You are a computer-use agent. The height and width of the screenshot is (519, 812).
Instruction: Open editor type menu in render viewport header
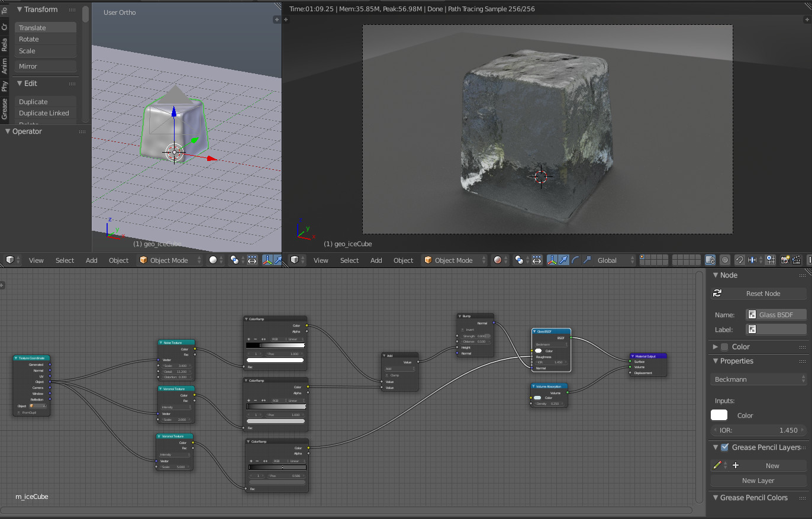click(x=297, y=260)
